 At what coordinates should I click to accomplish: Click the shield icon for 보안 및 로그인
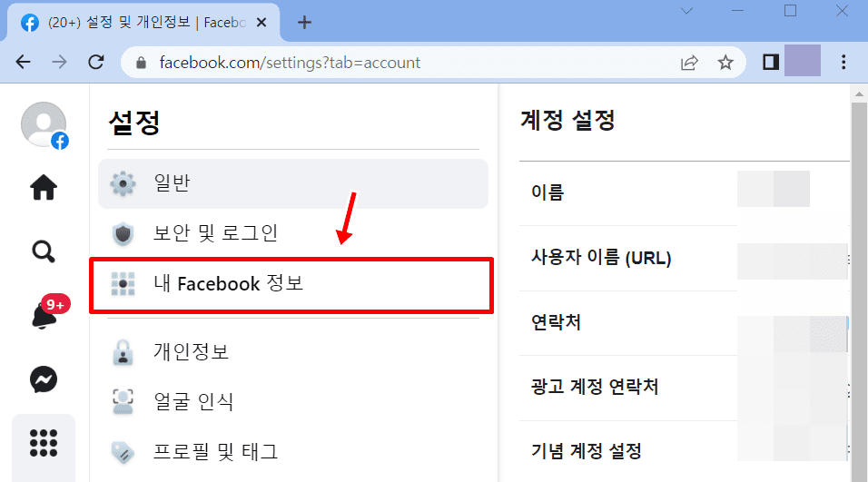123,234
